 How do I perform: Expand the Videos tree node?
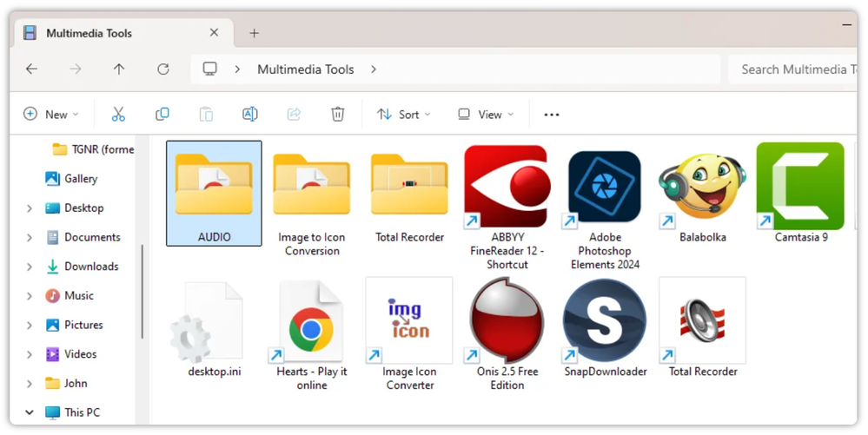[30, 354]
